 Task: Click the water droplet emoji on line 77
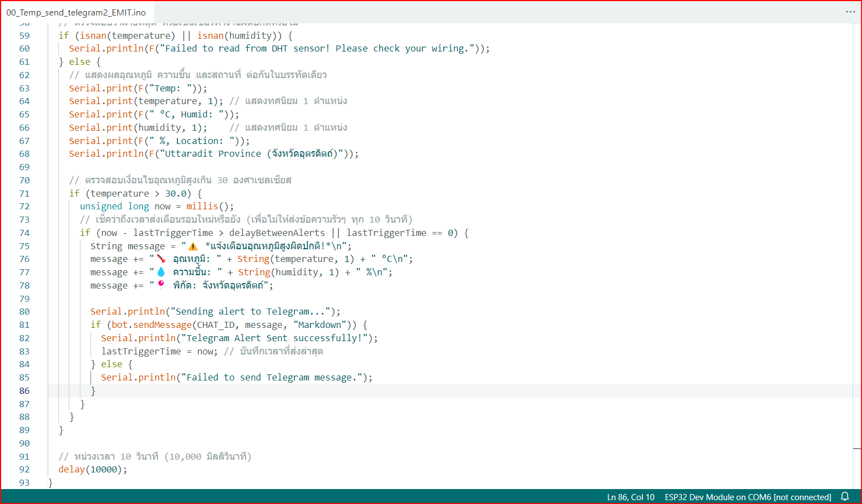click(161, 272)
